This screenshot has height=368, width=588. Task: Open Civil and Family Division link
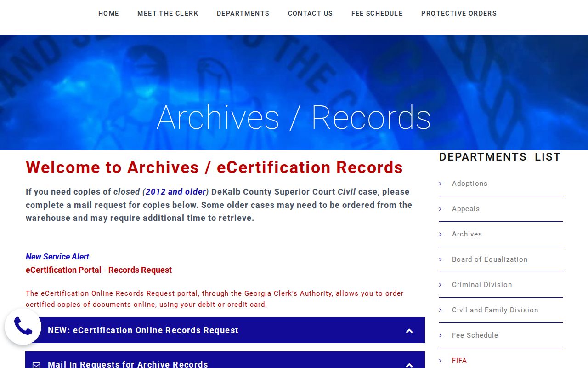[495, 310]
